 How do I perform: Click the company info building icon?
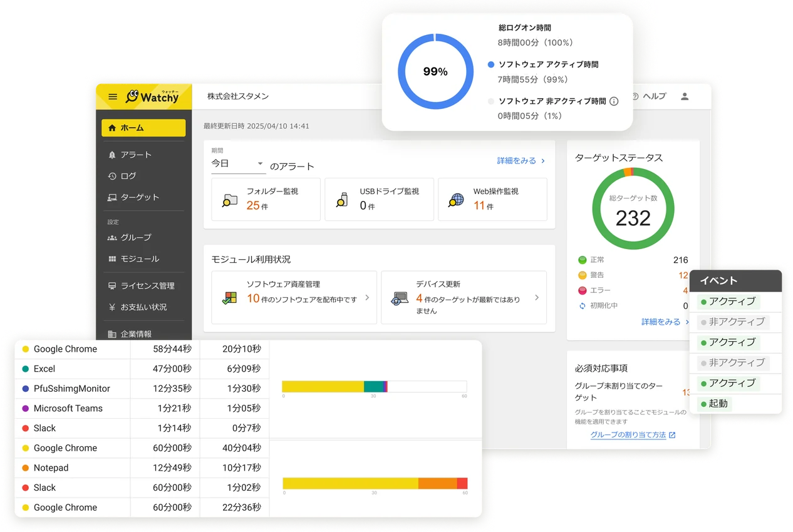[112, 334]
